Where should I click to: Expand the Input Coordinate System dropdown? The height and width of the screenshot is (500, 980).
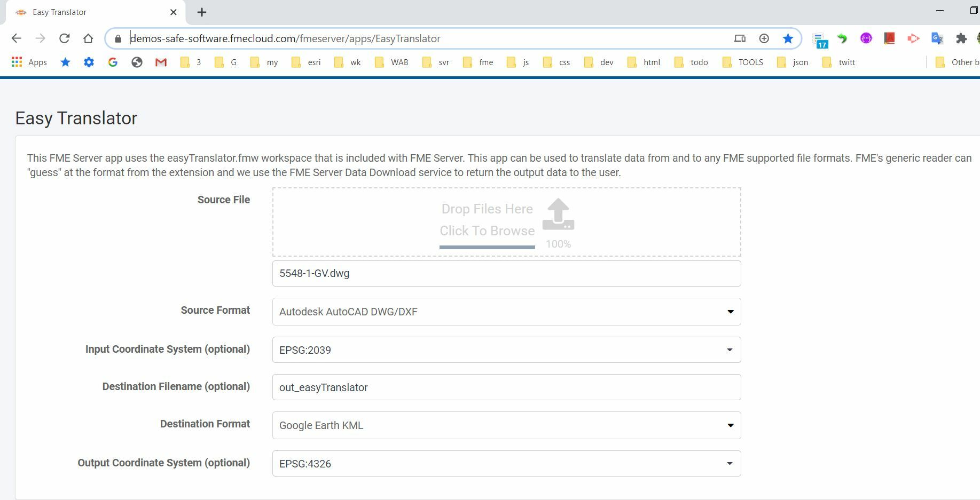(506, 350)
